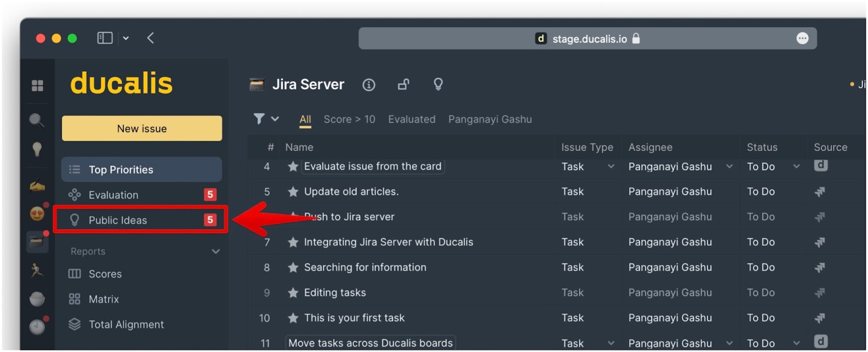
Task: Toggle star on Editing tasks
Action: click(293, 293)
